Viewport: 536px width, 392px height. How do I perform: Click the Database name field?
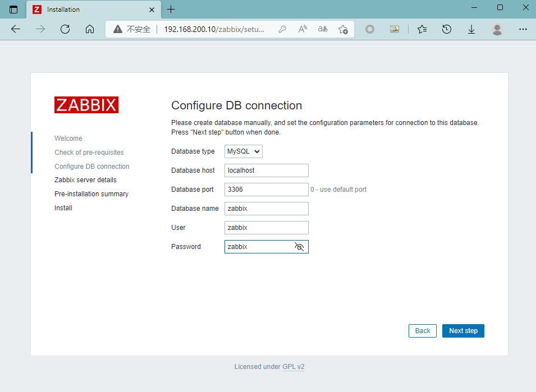(x=267, y=209)
